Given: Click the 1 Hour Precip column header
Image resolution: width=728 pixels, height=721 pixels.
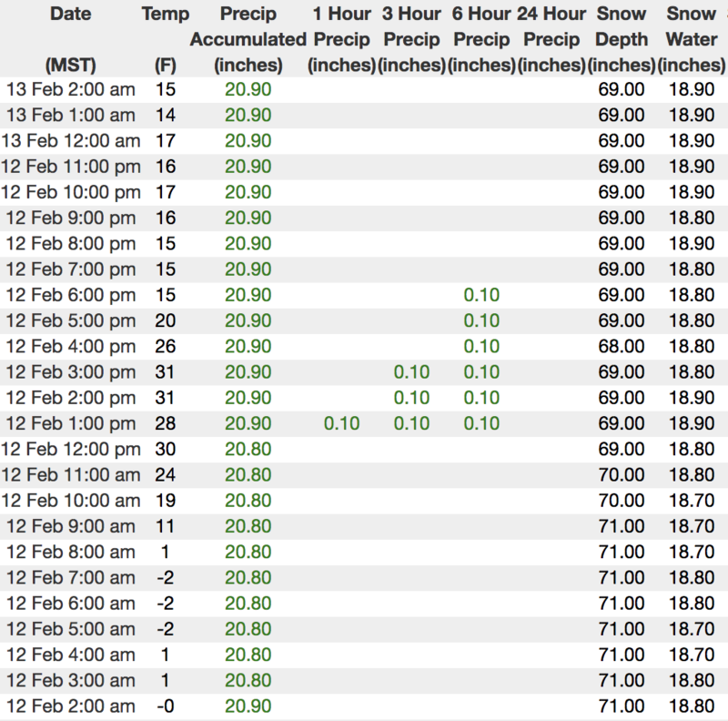Looking at the screenshot, I should [x=341, y=39].
